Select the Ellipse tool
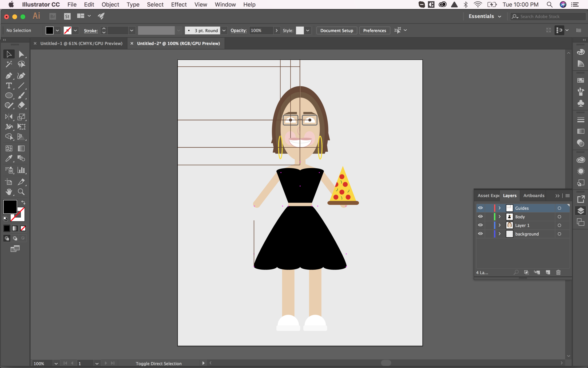Viewport: 588px width, 368px height. pyautogui.click(x=9, y=95)
